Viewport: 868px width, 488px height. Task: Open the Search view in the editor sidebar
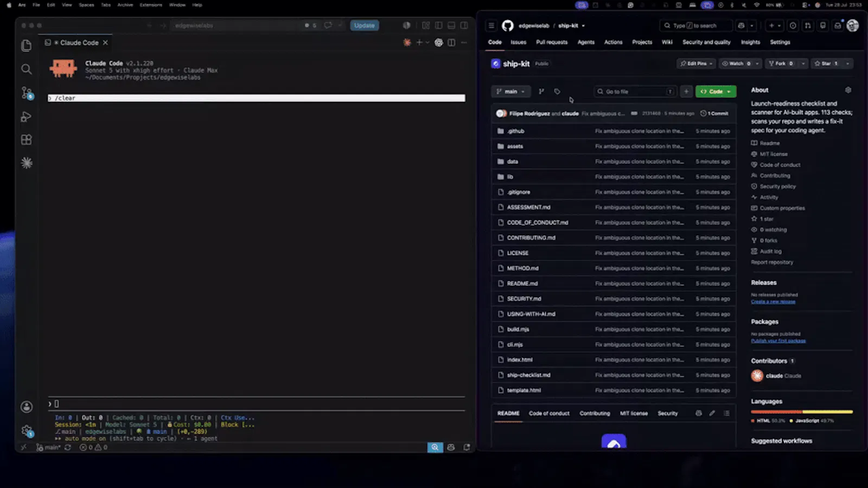pyautogui.click(x=26, y=69)
